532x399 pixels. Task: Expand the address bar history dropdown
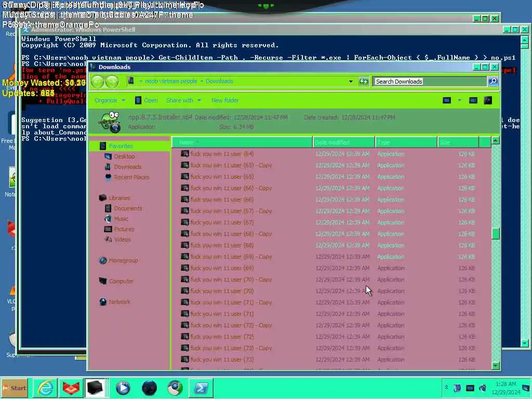point(351,82)
